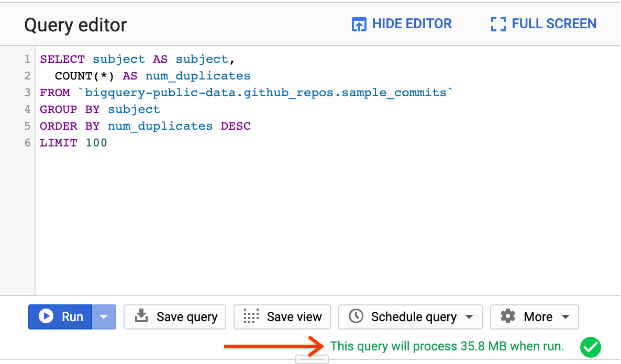Click the green checkmark validation icon
This screenshot has width=621, height=364.
pyautogui.click(x=591, y=347)
